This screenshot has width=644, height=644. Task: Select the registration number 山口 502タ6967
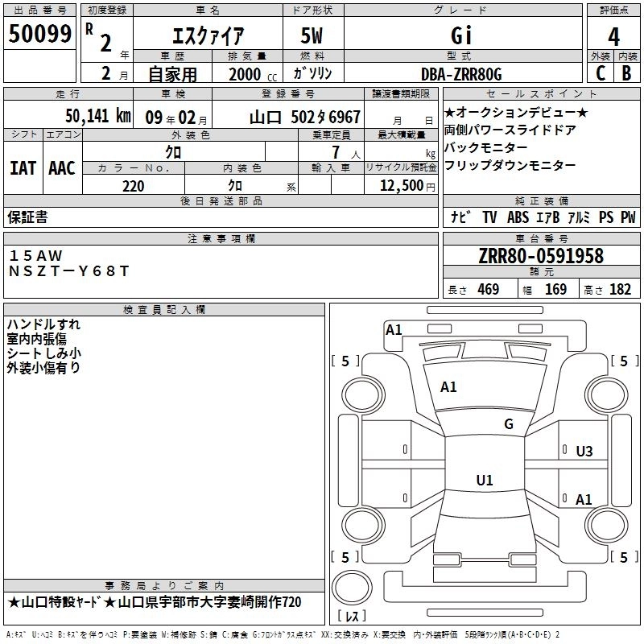[x=305, y=118]
